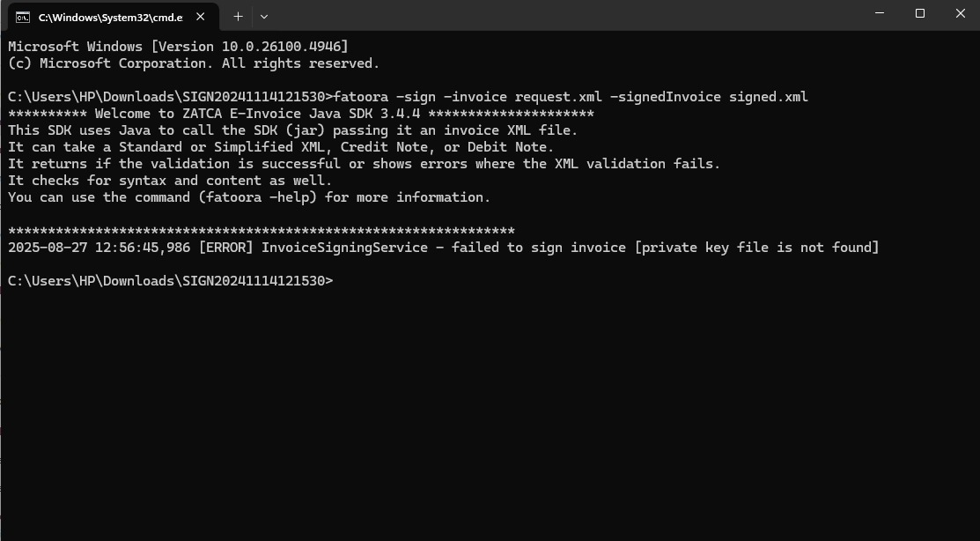
Task: Click the [ERROR] tag in log line
Action: tap(225, 248)
